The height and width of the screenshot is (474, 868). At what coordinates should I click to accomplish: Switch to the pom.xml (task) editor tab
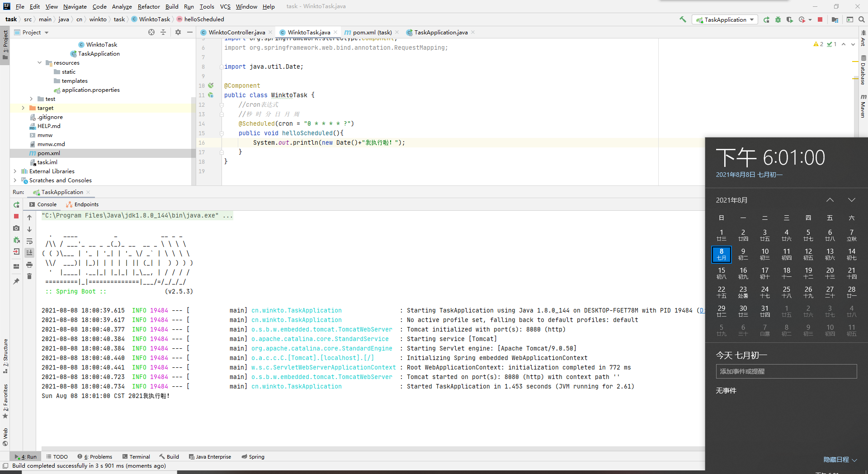(x=372, y=32)
